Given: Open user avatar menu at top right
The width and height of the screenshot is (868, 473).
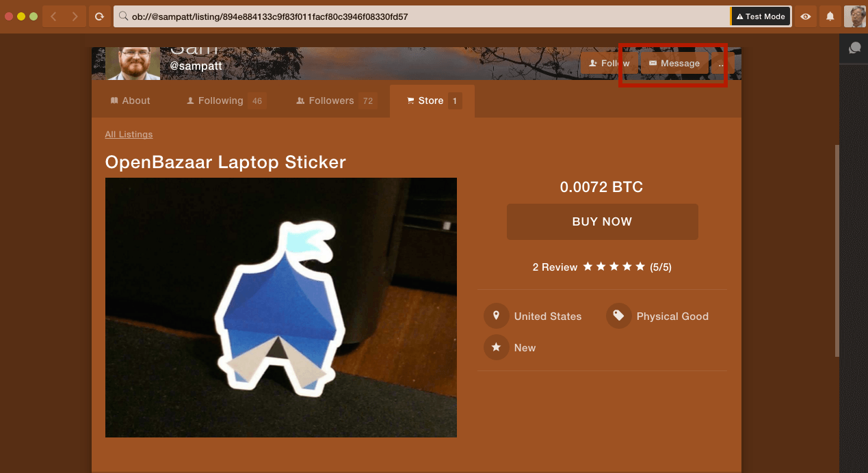Looking at the screenshot, I should tap(855, 16).
